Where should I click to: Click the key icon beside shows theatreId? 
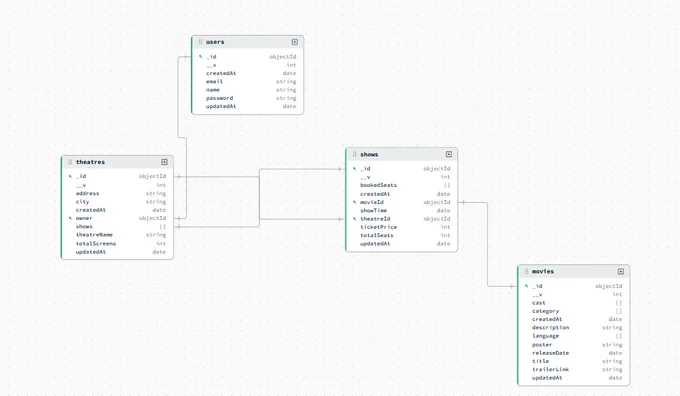coord(354,219)
